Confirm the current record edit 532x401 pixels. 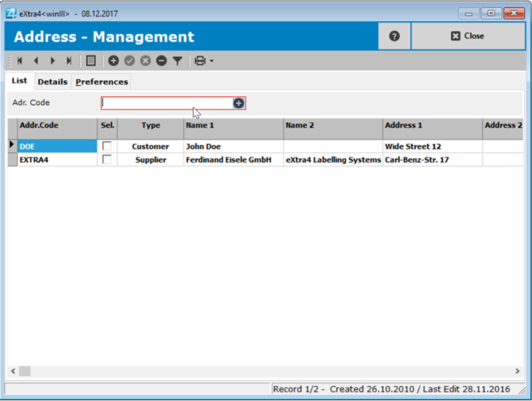[128, 60]
